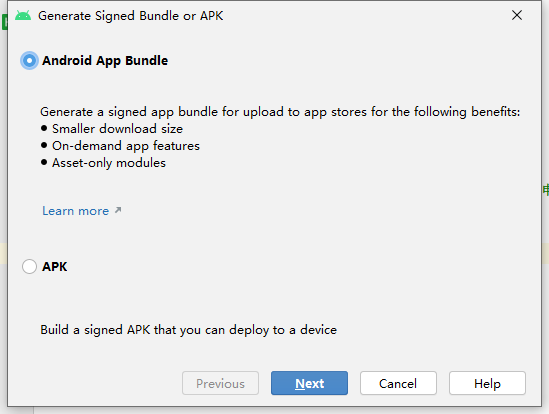Close the Generate Signed Bundle dialog
This screenshot has width=549, height=414.
(517, 15)
